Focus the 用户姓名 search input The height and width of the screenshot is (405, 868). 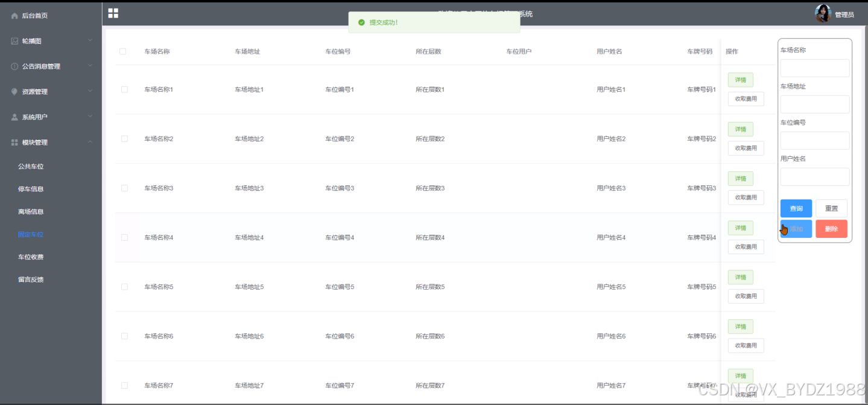[815, 177]
